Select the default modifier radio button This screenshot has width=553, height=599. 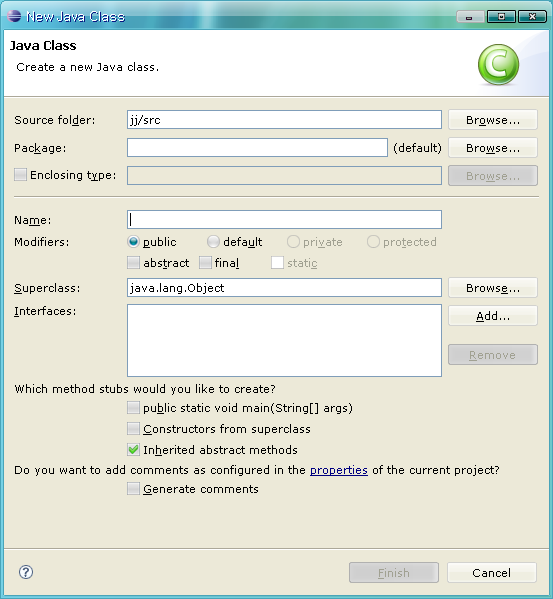pos(213,241)
